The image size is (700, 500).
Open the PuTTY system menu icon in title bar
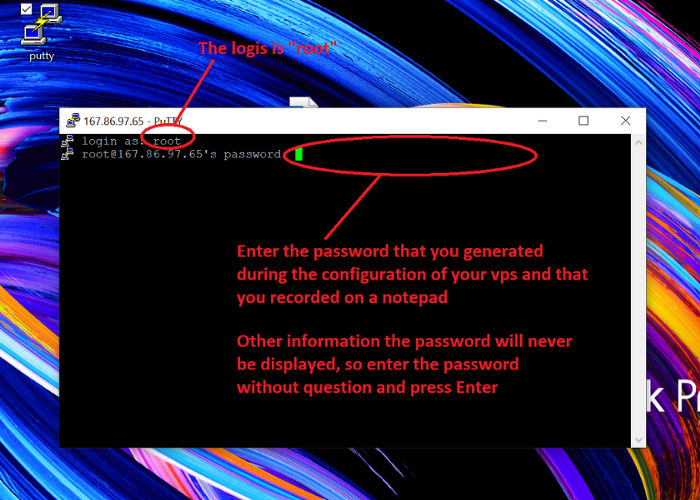pyautogui.click(x=73, y=121)
